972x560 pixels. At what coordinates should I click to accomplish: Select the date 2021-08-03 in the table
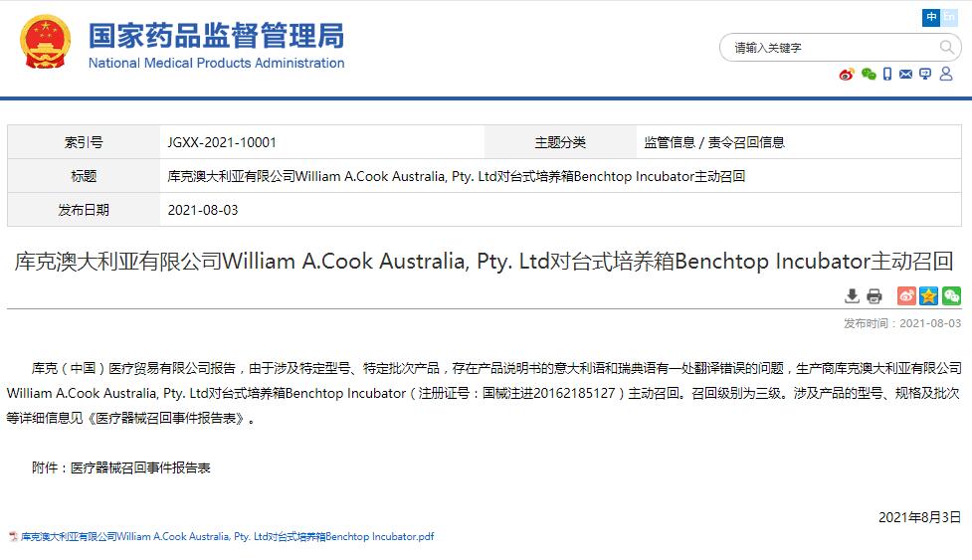coord(203,210)
